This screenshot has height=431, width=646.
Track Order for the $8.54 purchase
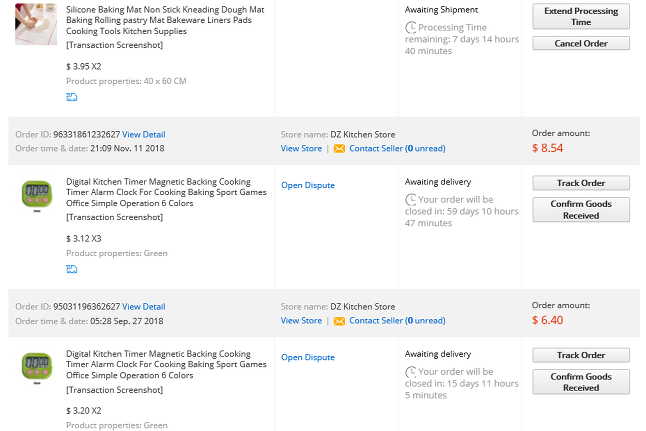(x=581, y=183)
